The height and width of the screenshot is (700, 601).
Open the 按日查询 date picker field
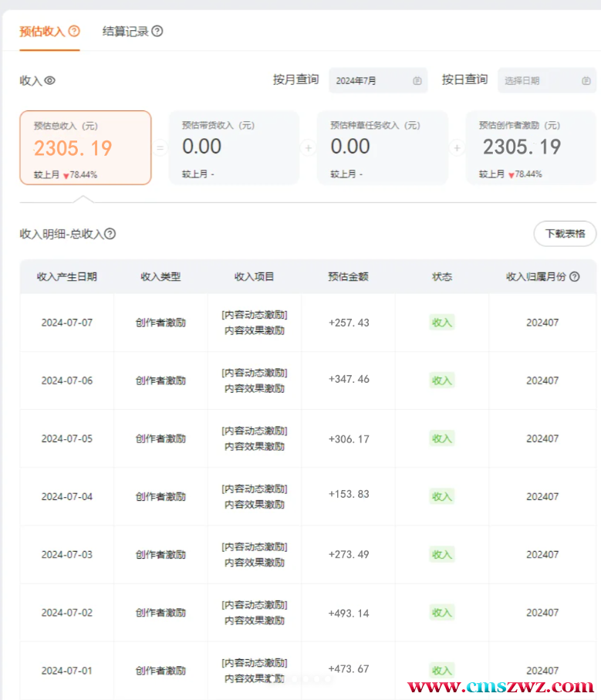[x=540, y=80]
